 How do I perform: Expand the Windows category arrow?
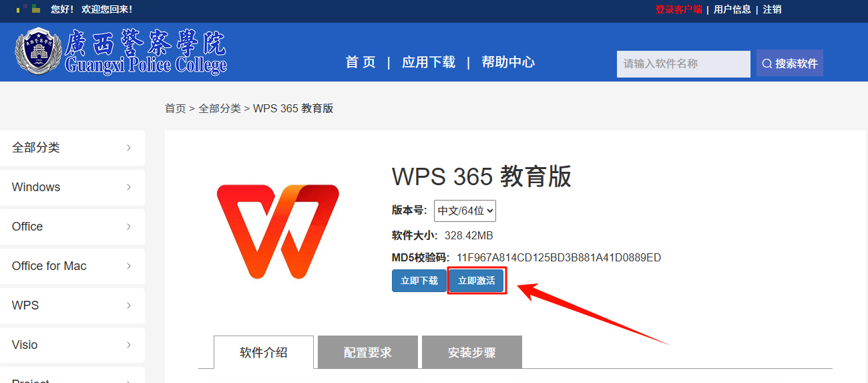point(129,187)
